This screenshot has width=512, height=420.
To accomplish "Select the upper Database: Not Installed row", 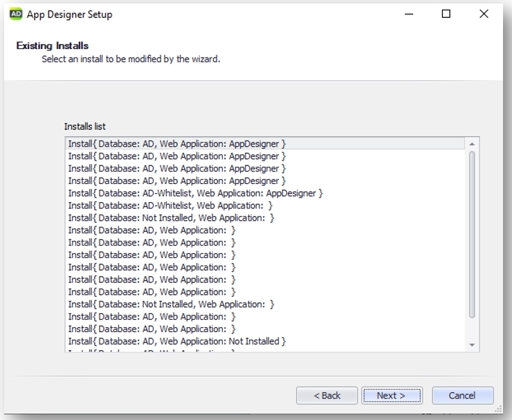I will (265, 218).
